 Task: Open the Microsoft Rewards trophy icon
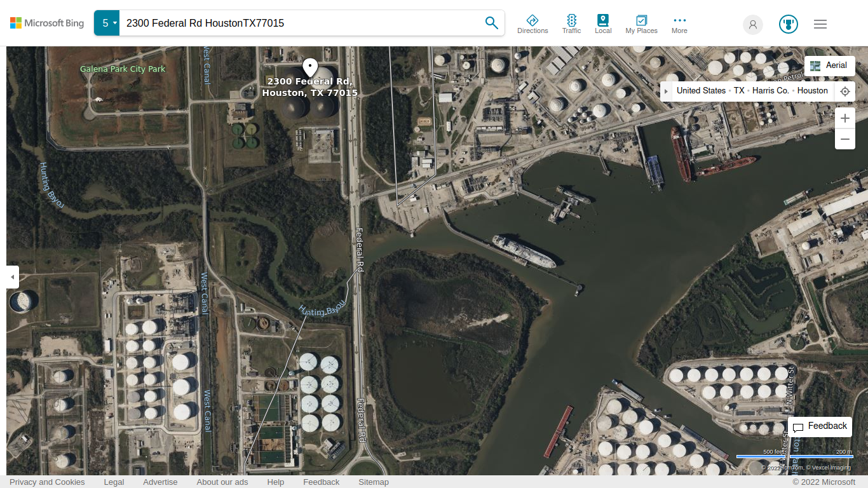(x=789, y=25)
